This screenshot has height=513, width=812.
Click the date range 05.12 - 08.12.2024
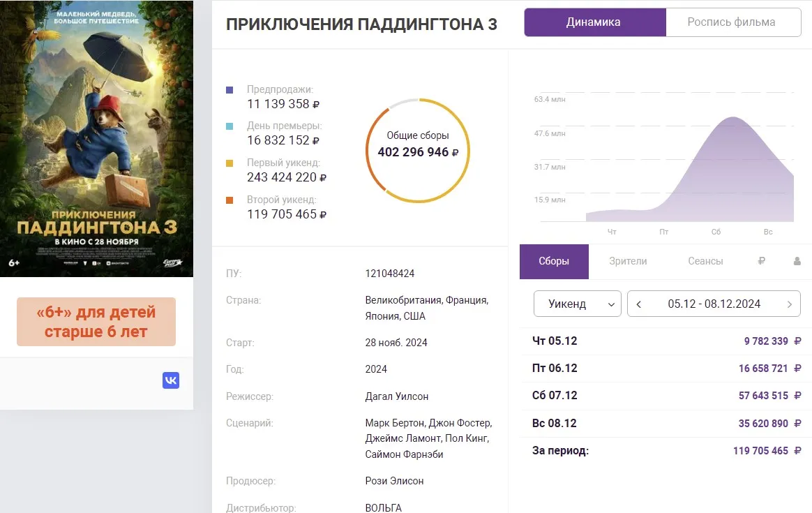tap(714, 304)
